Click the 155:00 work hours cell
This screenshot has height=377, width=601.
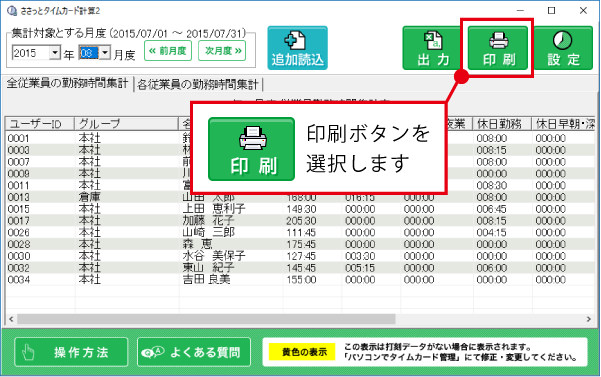(x=301, y=280)
